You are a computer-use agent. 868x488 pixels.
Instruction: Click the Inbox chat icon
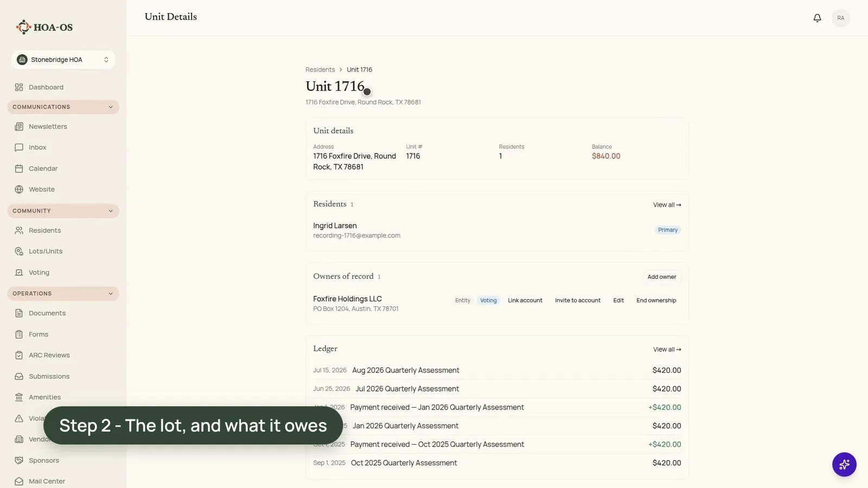[x=19, y=147]
